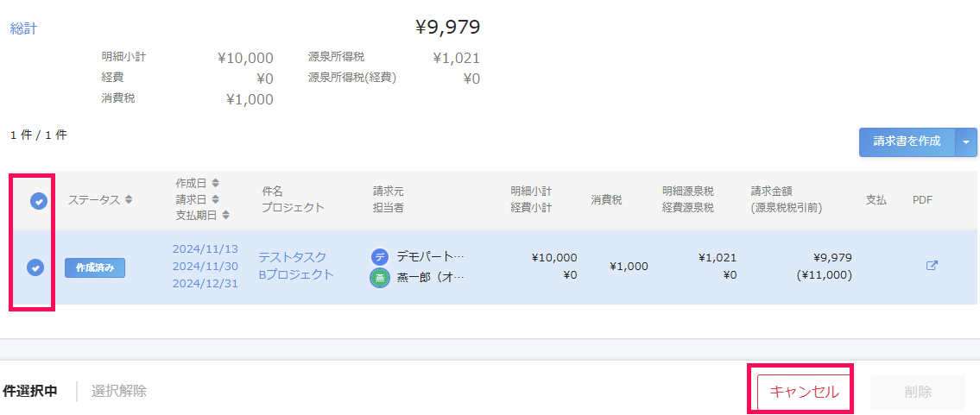This screenshot has width=980, height=415.
Task: Open the テストタスク link
Action: (x=293, y=257)
